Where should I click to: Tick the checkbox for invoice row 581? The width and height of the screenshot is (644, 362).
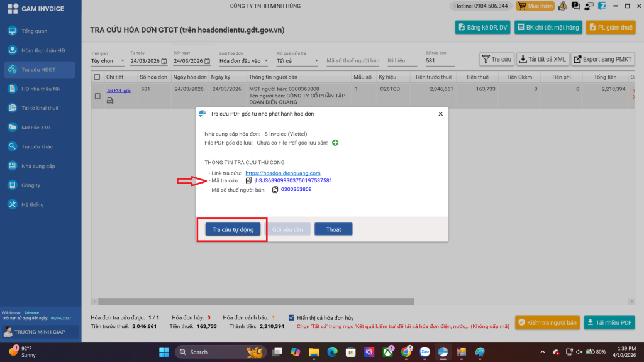(97, 96)
